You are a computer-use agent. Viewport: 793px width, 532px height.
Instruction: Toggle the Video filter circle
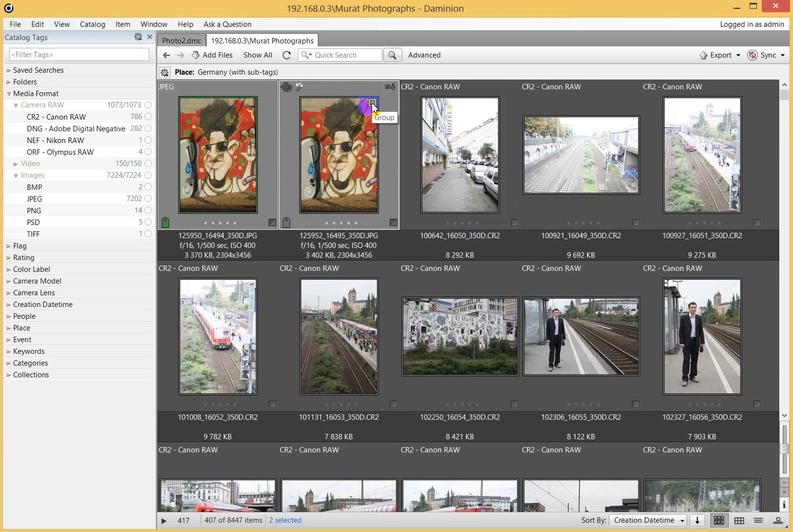pyautogui.click(x=148, y=163)
